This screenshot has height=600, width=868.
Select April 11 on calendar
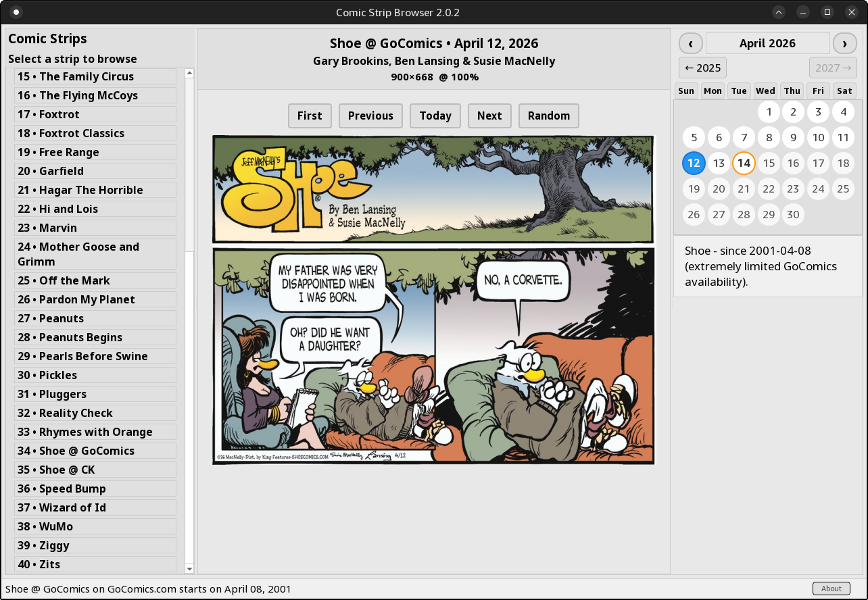click(x=843, y=138)
